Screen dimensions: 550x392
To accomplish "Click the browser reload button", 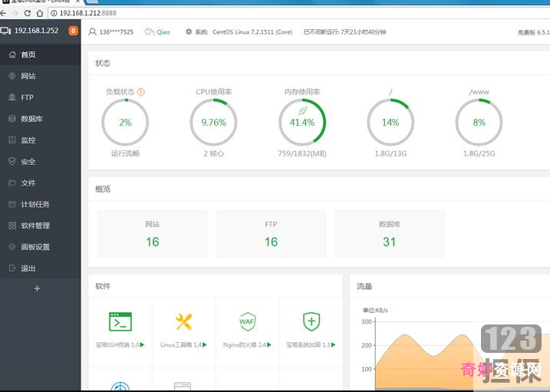I will [x=28, y=13].
